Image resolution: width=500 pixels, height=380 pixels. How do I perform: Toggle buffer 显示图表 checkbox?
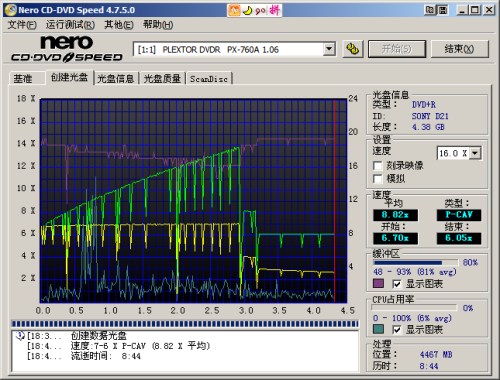pos(397,284)
